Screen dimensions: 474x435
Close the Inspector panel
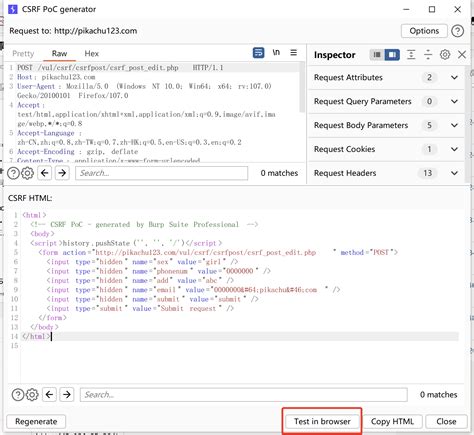[462, 54]
